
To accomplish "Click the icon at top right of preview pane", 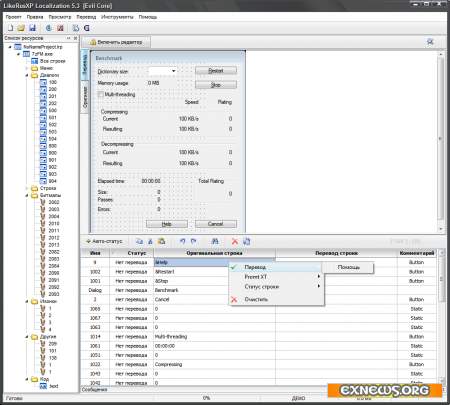I will (430, 42).
